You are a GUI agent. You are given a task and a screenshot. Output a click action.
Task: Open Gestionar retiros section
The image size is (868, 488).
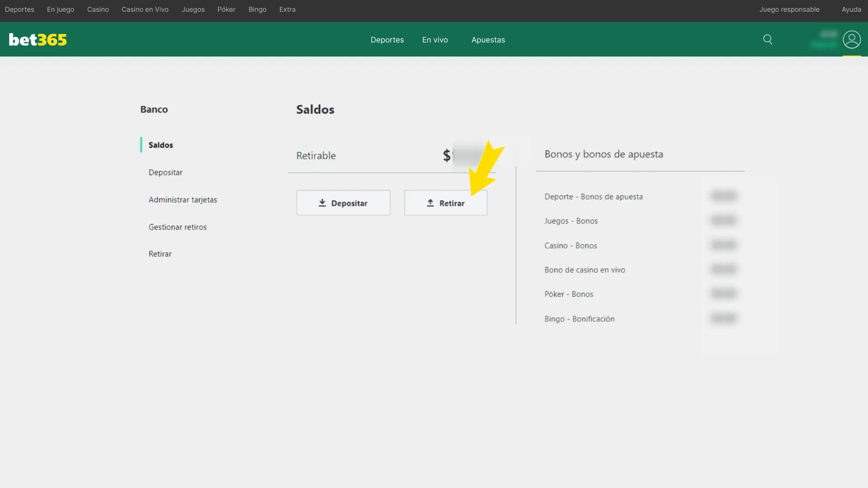(178, 227)
